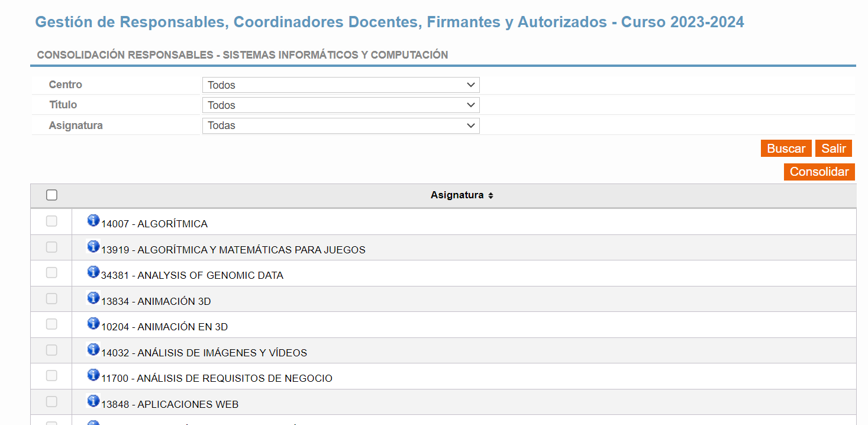The height and width of the screenshot is (425, 868).
Task: Toggle checkbox for 11700 - ANÁLISIS DE REQUISITOS
Action: [x=51, y=376]
